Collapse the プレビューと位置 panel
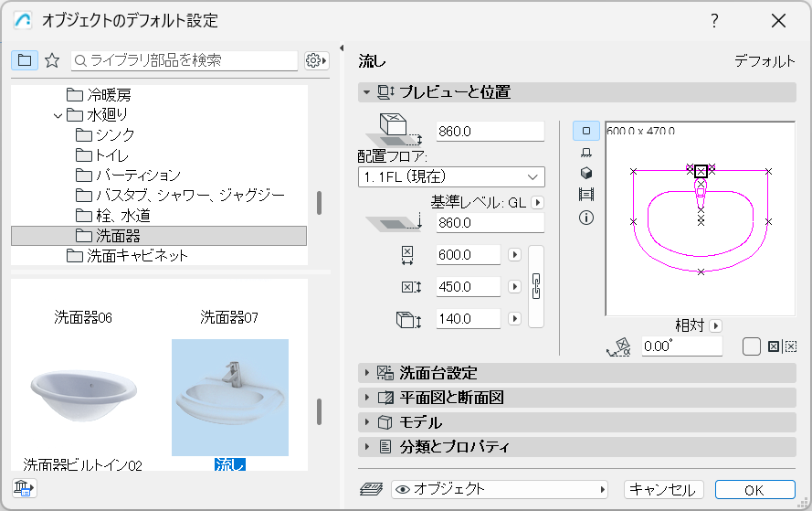The width and height of the screenshot is (812, 511). pos(366,92)
